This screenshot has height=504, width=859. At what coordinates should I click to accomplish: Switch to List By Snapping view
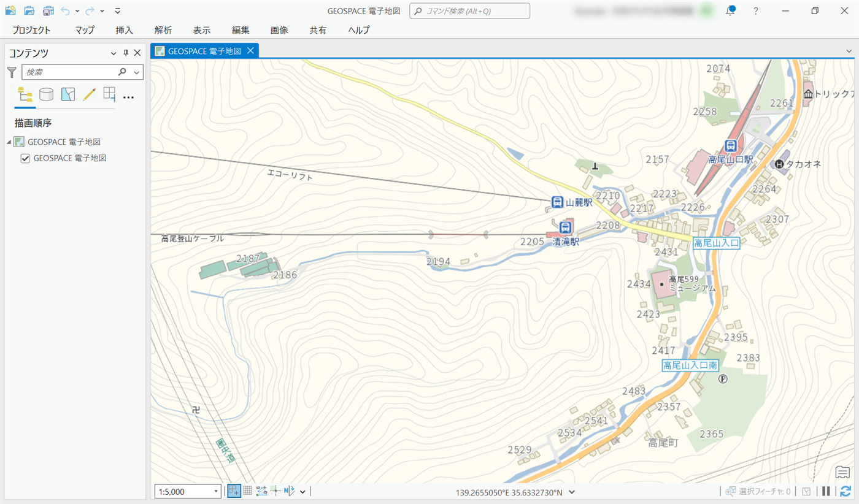(x=109, y=94)
